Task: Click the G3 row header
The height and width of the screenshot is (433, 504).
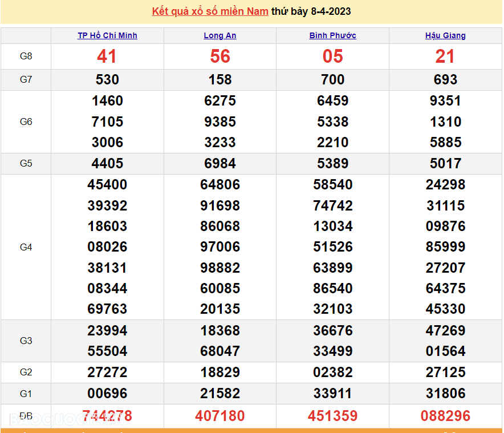Action: (x=26, y=341)
